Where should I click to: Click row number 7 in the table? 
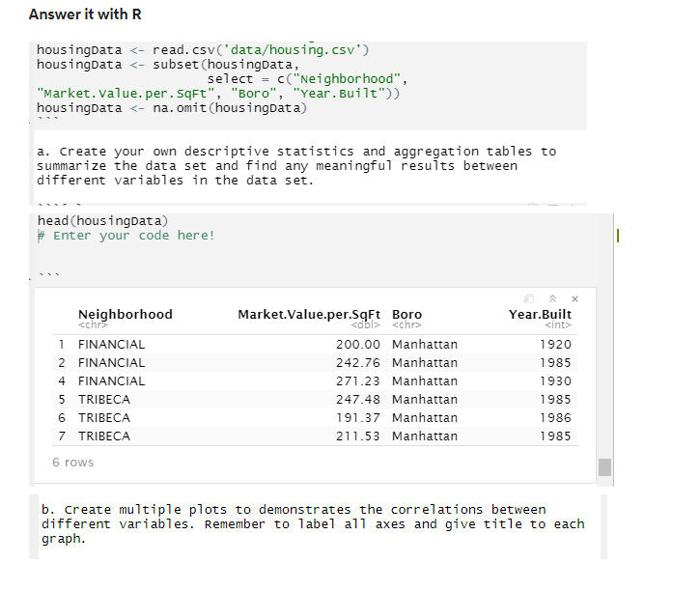pos(62,436)
